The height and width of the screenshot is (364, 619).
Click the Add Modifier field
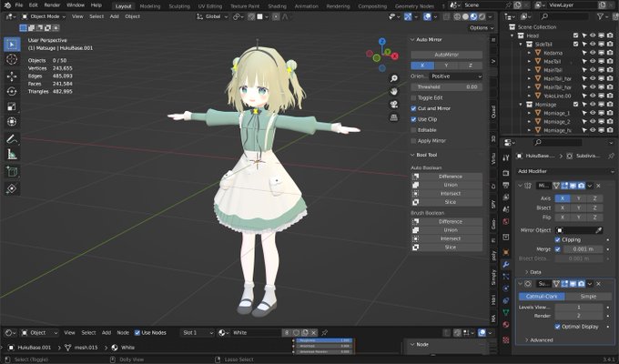point(566,171)
